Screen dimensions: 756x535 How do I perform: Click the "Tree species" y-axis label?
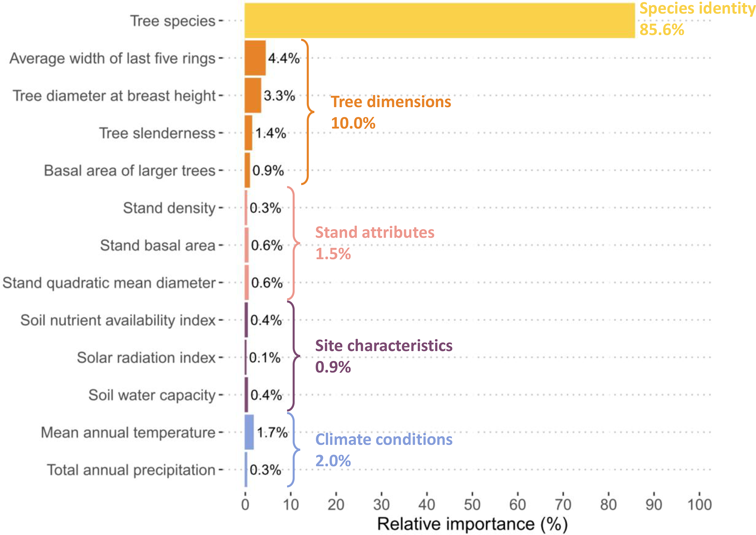pyautogui.click(x=173, y=21)
